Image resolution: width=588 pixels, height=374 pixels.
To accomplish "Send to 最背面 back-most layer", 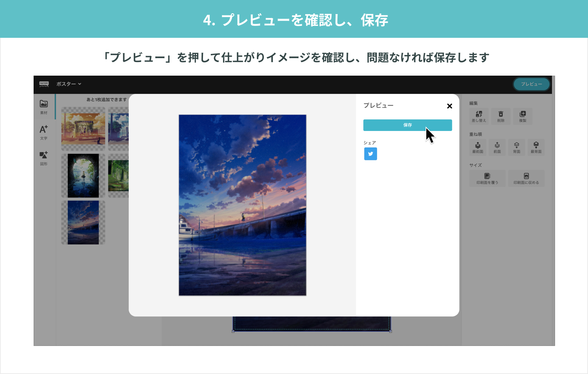I will [x=536, y=147].
